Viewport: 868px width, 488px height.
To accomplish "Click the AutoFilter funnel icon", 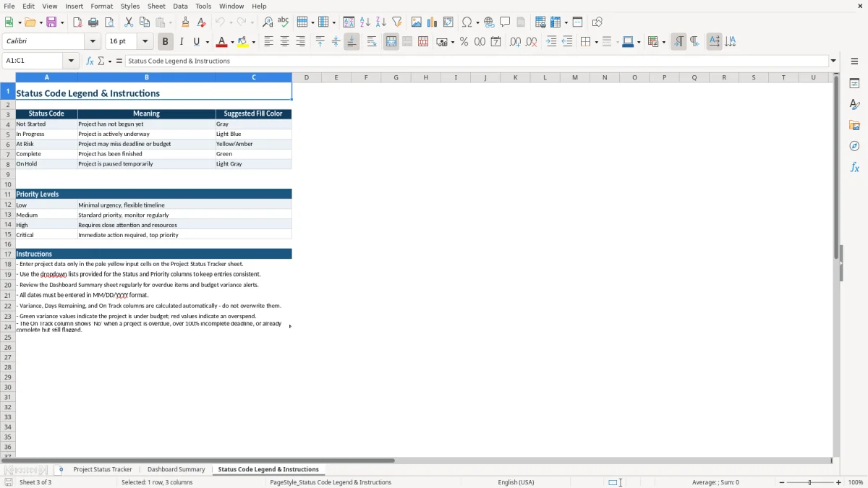I will [397, 22].
